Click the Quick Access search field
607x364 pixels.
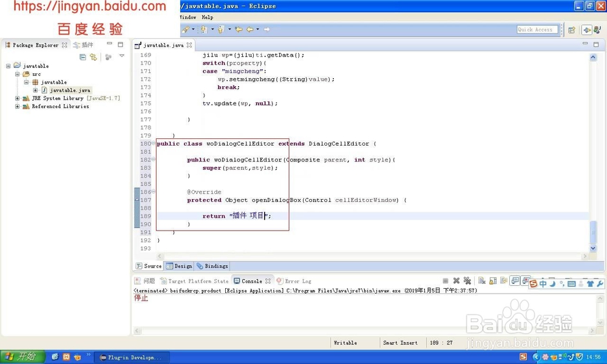[537, 30]
